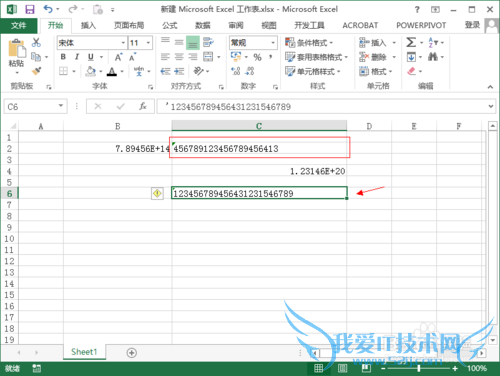This screenshot has width=500, height=376.
Task: Open the Name Box dropdown
Action: pyautogui.click(x=61, y=106)
